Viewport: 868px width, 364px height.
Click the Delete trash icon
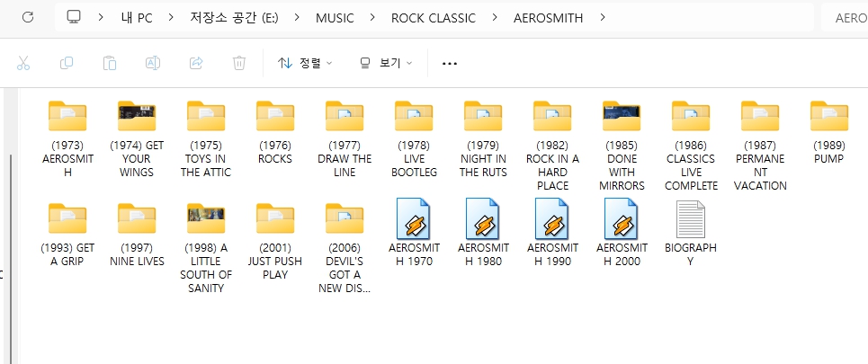point(239,63)
